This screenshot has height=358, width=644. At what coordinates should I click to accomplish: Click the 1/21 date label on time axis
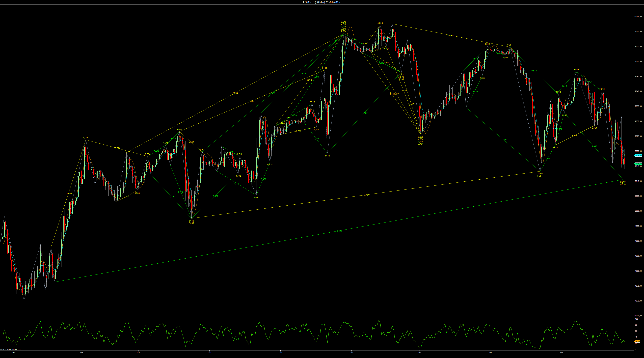pos(209,353)
